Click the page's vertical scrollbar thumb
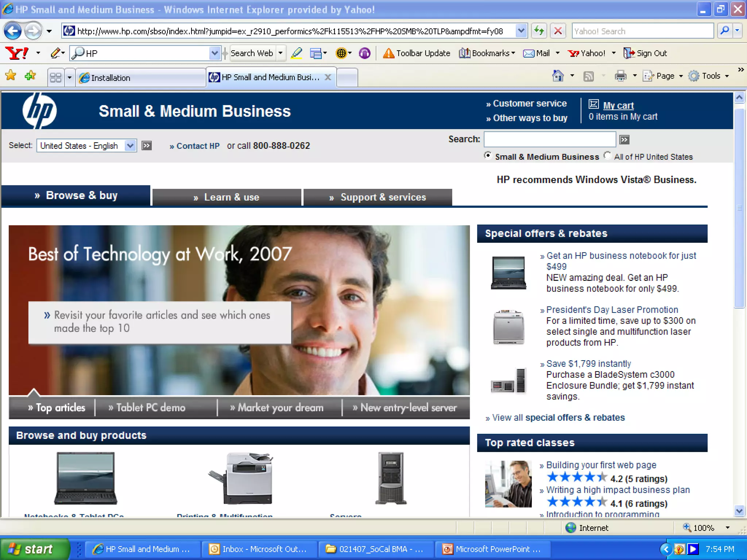This screenshot has width=747, height=560. pos(739,208)
